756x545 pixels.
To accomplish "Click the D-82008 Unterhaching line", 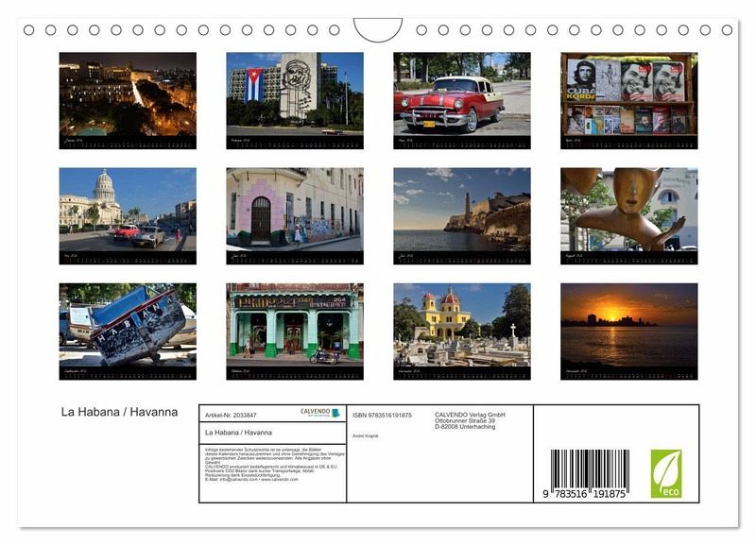I will pos(465,426).
